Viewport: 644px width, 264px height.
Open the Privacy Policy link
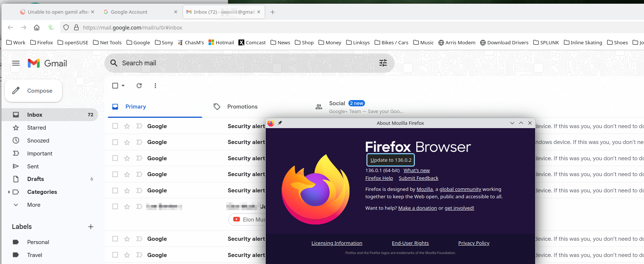pyautogui.click(x=474, y=243)
